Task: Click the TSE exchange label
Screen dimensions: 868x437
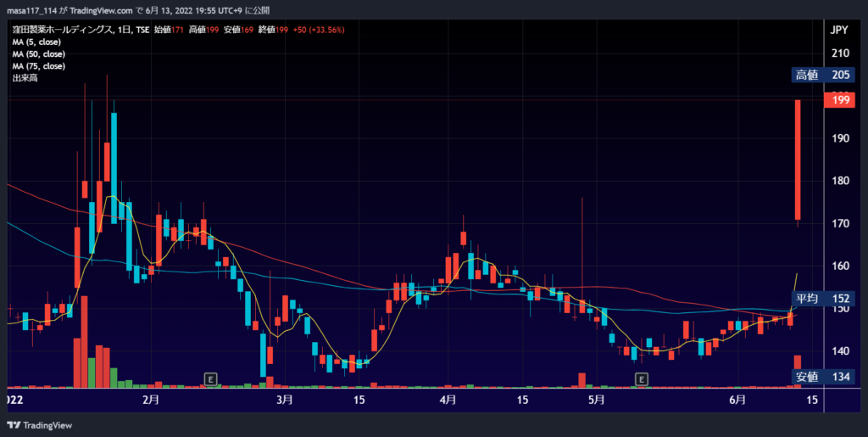Action: [x=141, y=31]
